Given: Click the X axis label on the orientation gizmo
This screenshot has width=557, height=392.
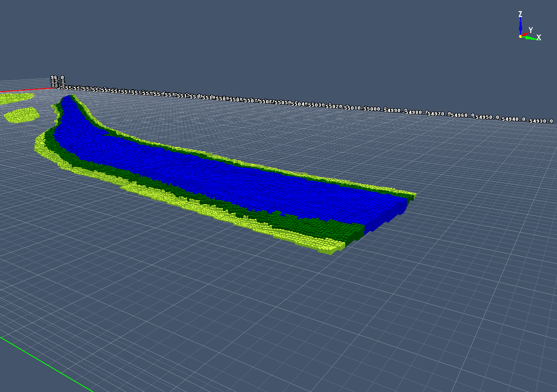Looking at the screenshot, I should (x=539, y=37).
